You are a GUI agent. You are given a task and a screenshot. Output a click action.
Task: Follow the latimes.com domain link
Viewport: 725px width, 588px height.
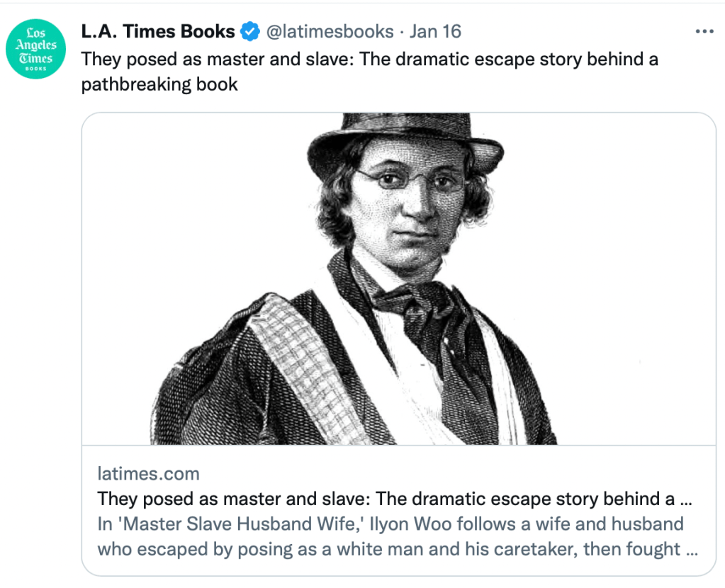tap(148, 474)
